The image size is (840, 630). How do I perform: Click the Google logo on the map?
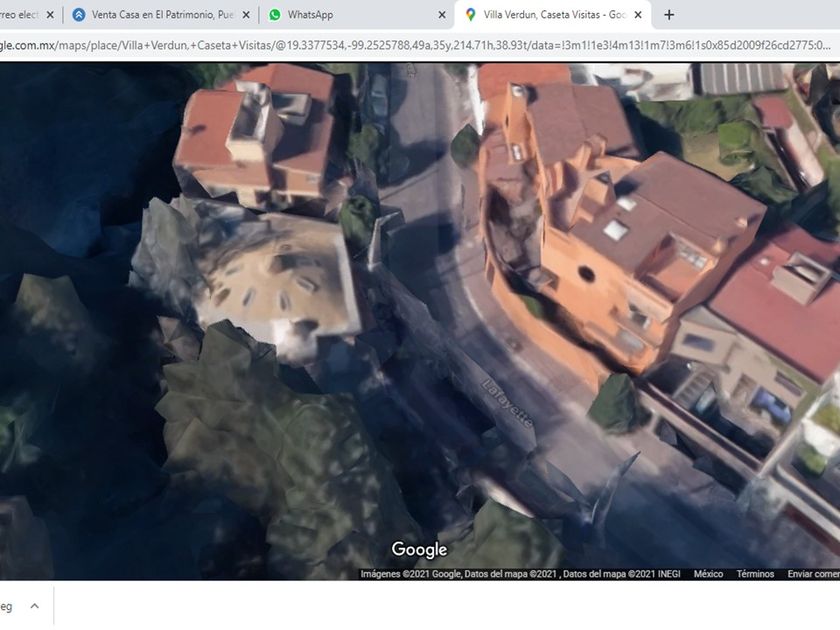(419, 549)
